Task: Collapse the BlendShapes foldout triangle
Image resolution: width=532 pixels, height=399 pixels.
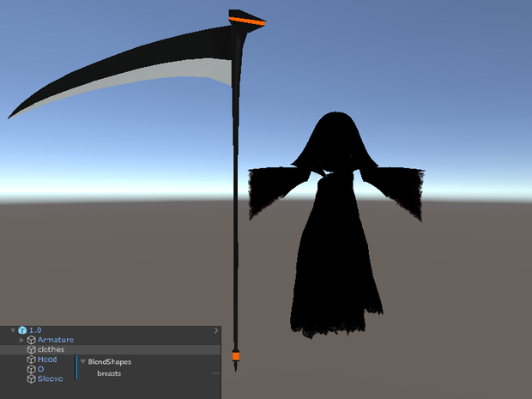Action: tap(83, 362)
